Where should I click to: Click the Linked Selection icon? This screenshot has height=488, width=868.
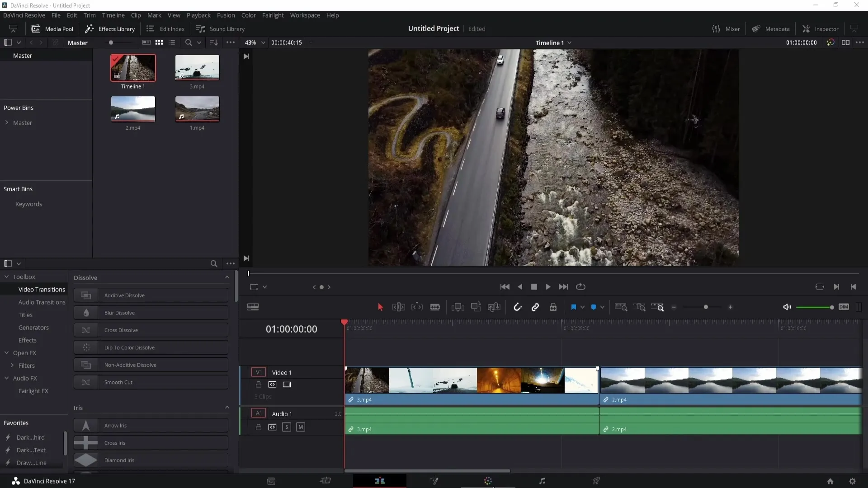[535, 307]
